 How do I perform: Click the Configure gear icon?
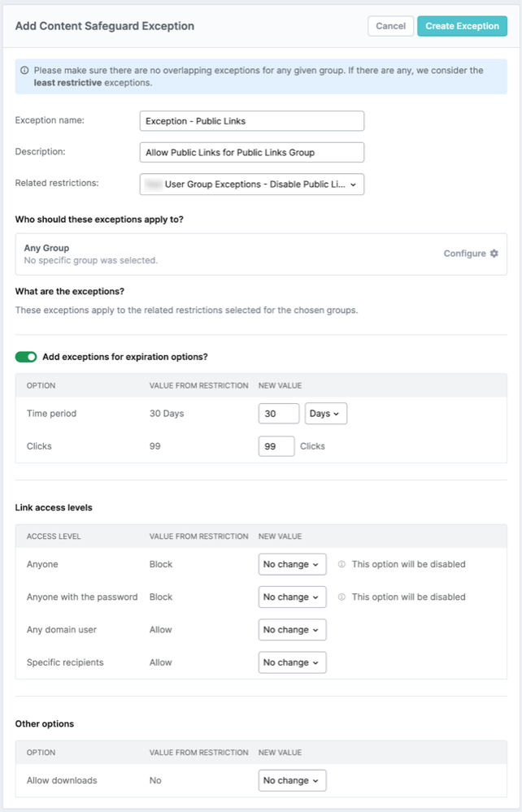(493, 253)
